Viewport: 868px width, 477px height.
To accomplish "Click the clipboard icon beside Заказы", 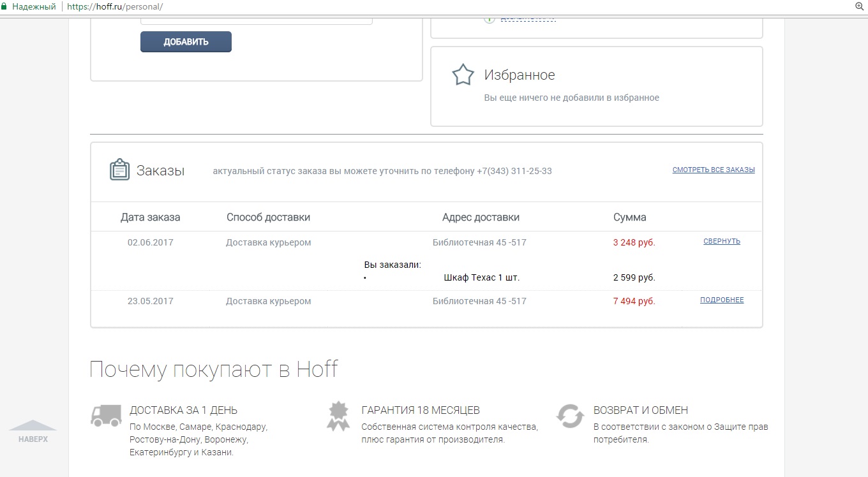I will click(120, 170).
